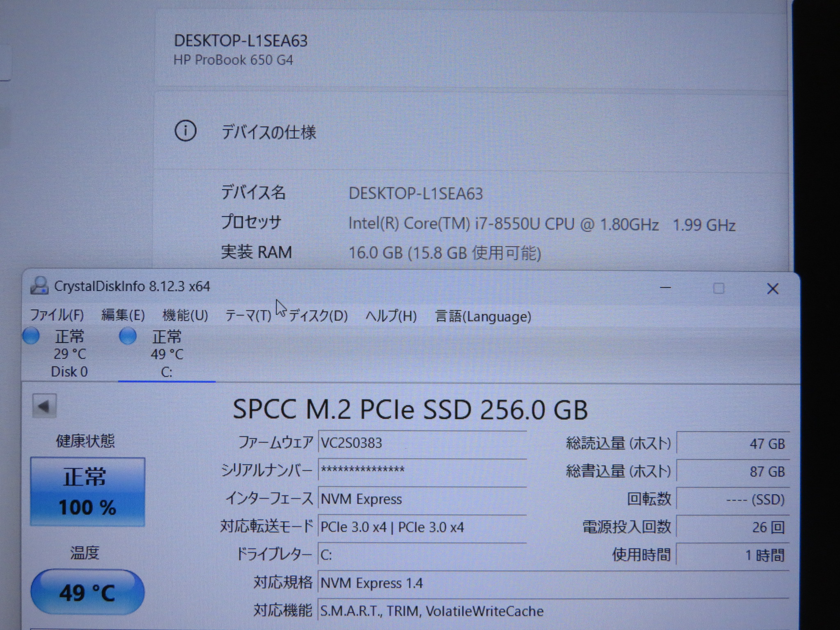
Task: Open the 機能(U) menu
Action: 185,315
